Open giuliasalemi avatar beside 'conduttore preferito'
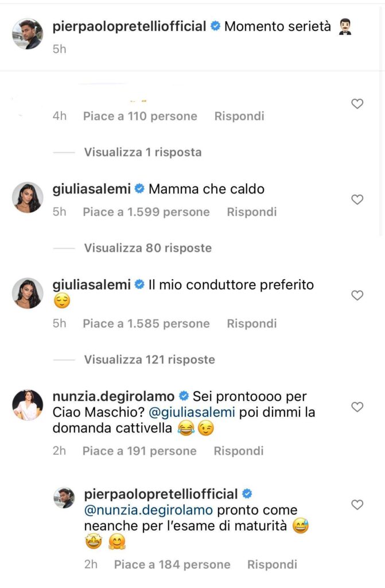The image size is (385, 588). pyautogui.click(x=28, y=293)
